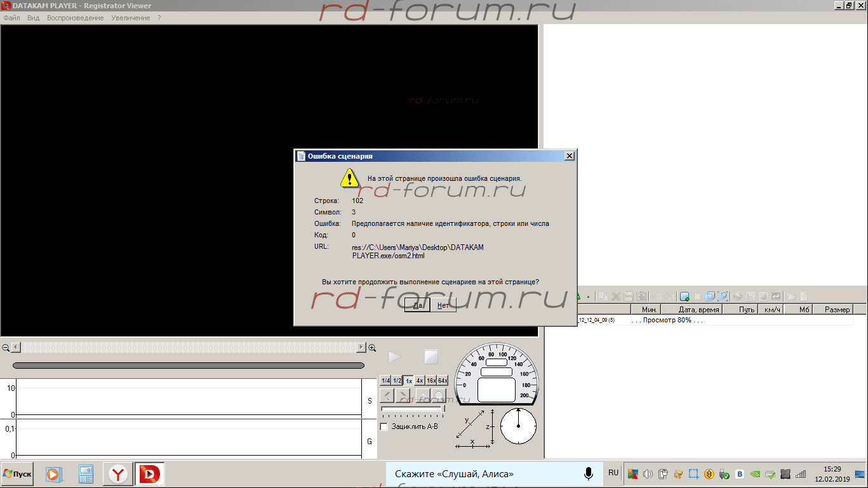Viewport: 868px width, 488px height.
Task: Open the Воспроизведение menu
Action: click(75, 18)
